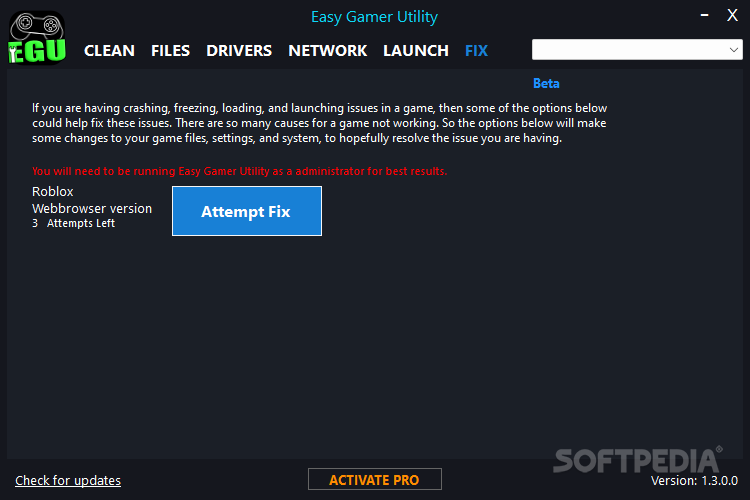
Task: Click the ACTIVATE PRO button
Action: click(x=375, y=479)
